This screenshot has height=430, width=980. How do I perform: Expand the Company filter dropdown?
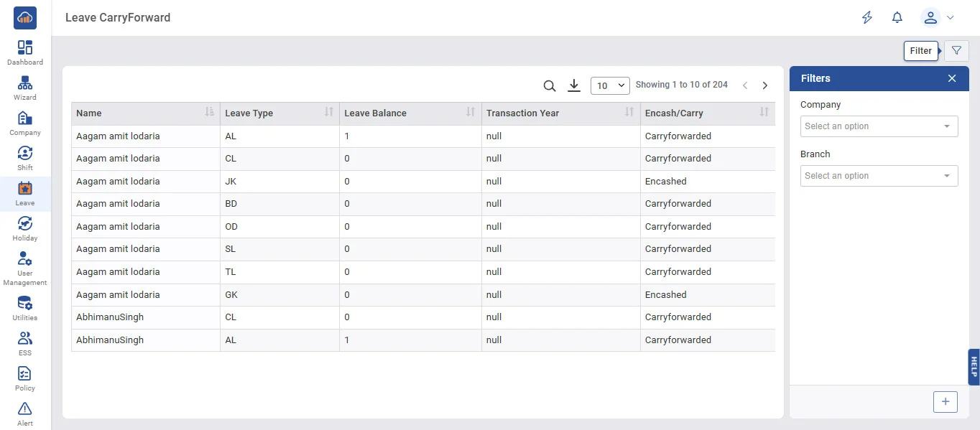point(879,126)
